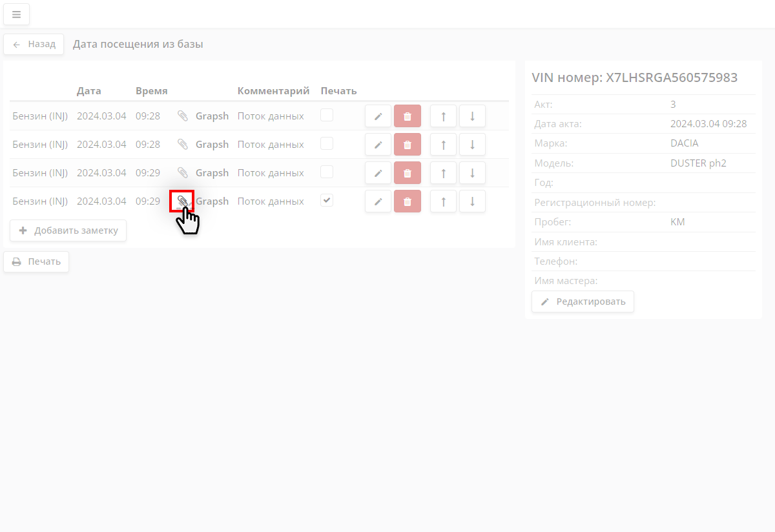Enable the Печать checkbox in the first row
Viewport: 775px width, 532px height.
point(327,114)
